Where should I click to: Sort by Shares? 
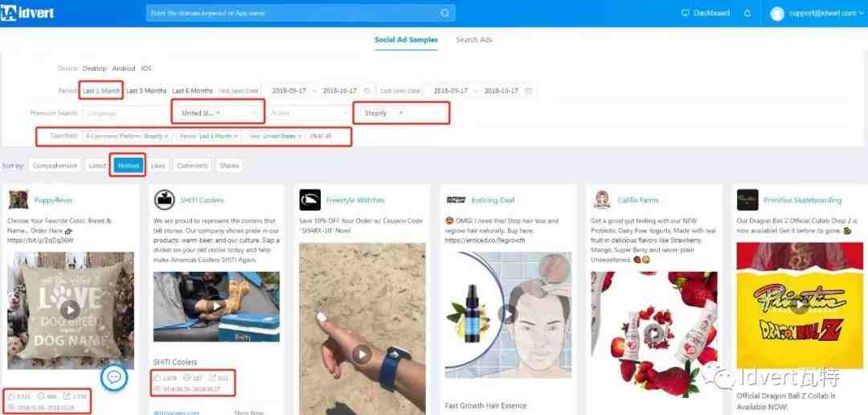229,165
